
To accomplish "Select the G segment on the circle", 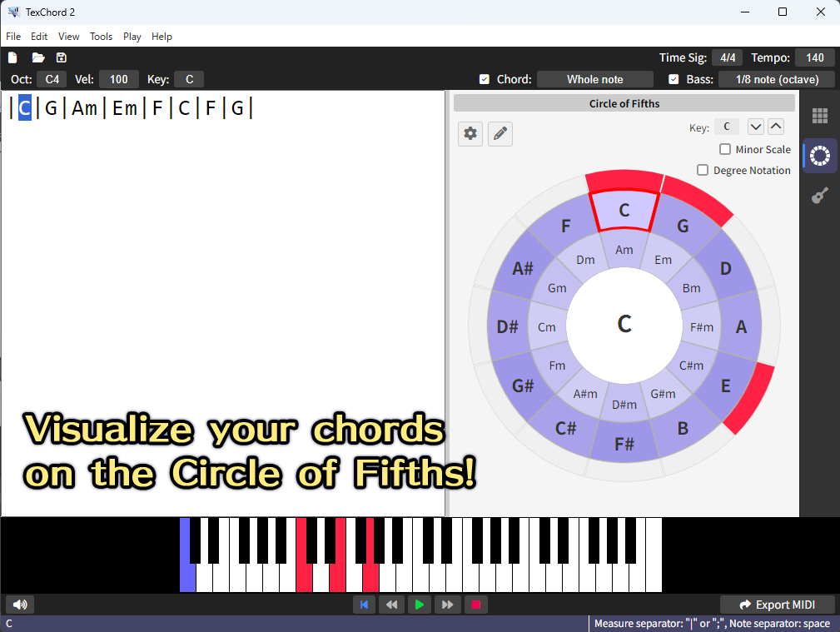I will pyautogui.click(x=683, y=226).
